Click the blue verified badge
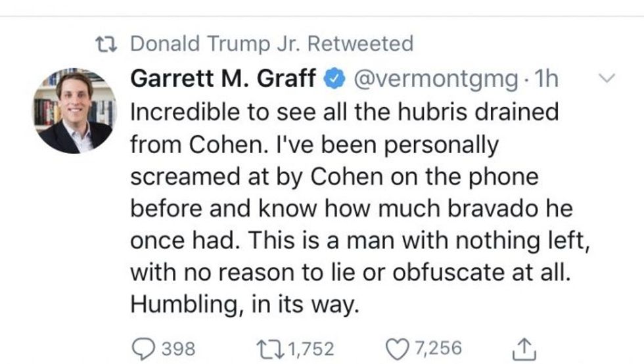The height and width of the screenshot is (364, 644). 335,80
